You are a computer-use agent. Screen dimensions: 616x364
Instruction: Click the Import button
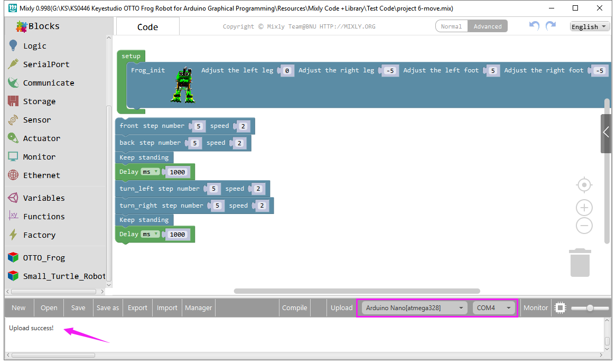(x=167, y=308)
